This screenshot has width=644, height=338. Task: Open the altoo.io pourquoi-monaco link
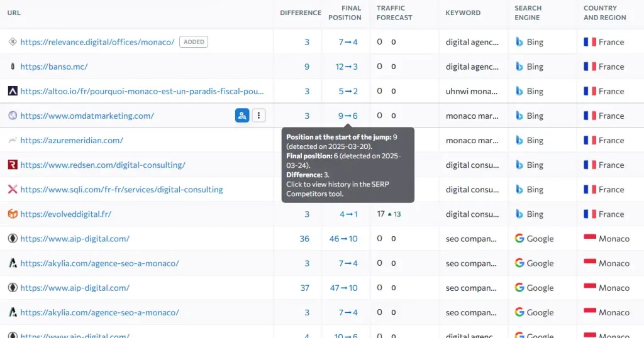(142, 91)
